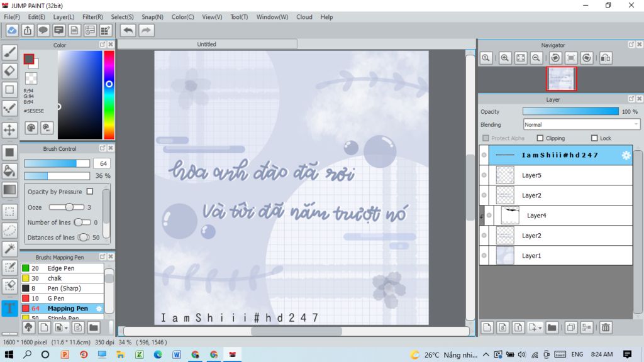The height and width of the screenshot is (362, 644).
Task: Open Windows Start menu
Action: 9,354
